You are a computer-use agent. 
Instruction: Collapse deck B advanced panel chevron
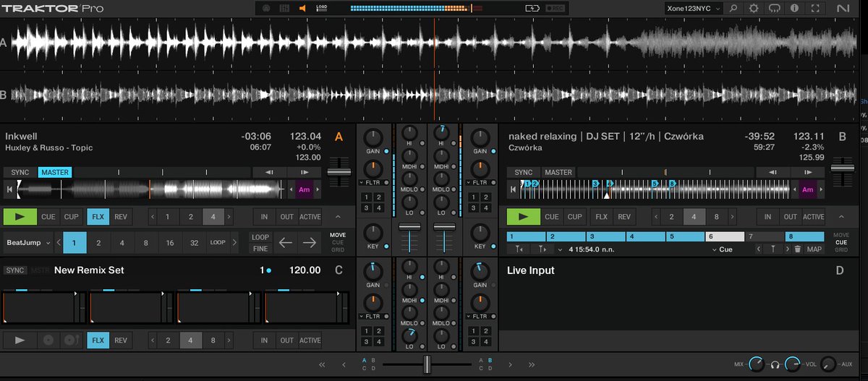[841, 216]
